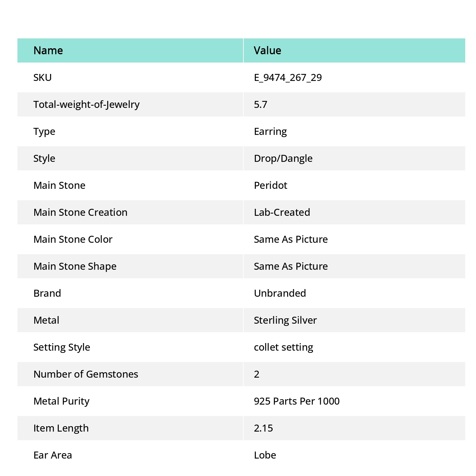The image size is (476, 476).
Task: Click the Total-weight-of-Jewelry label
Action: pyautogui.click(x=86, y=104)
